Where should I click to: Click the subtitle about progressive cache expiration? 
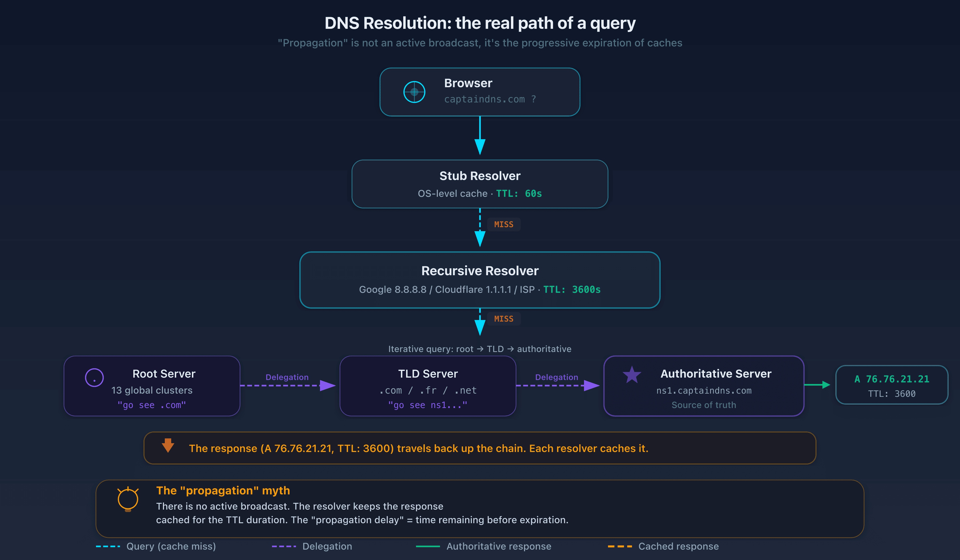(480, 43)
